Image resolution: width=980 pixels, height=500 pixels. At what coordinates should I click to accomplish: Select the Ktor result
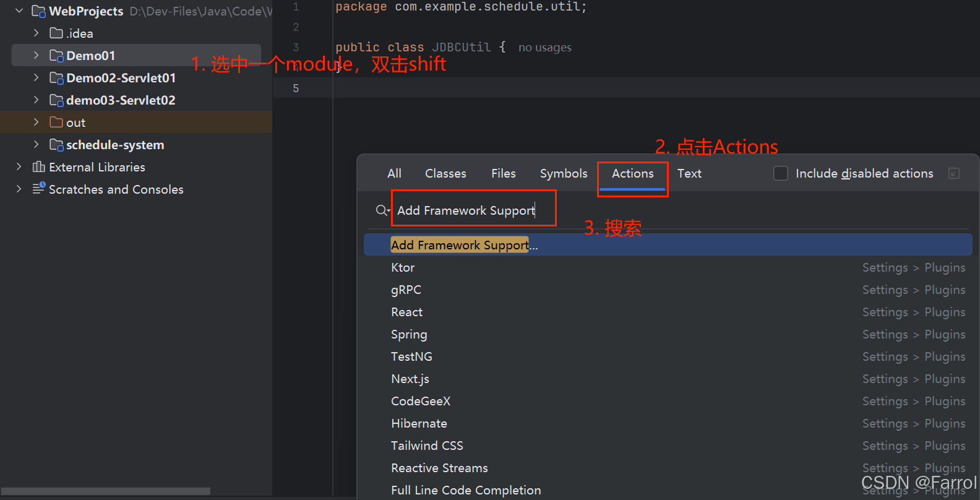(668, 267)
